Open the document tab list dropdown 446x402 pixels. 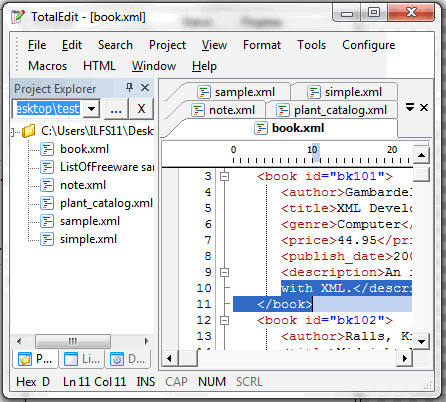tap(410, 107)
